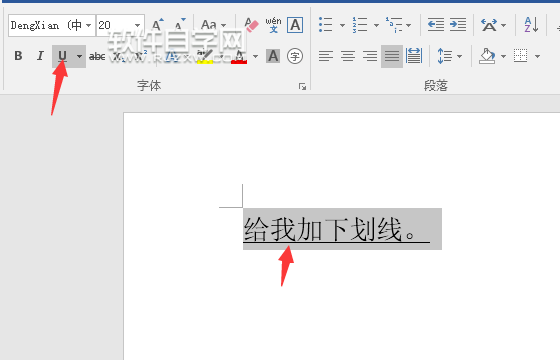This screenshot has width=560, height=360.
Task: Toggle the Underline button
Action: [62, 56]
